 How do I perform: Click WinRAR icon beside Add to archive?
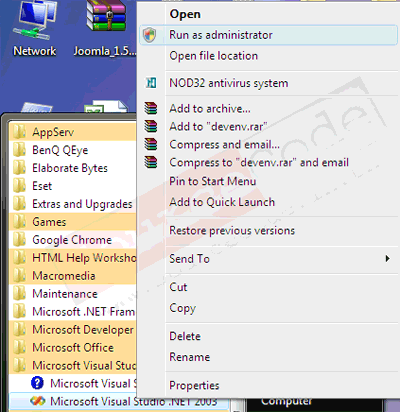coord(151,108)
